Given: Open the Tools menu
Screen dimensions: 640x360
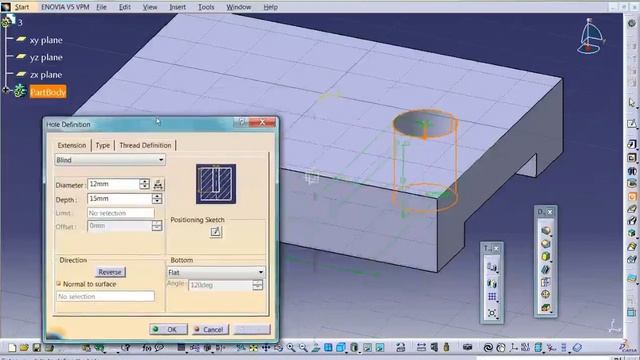Looking at the screenshot, I should click(x=206, y=7).
